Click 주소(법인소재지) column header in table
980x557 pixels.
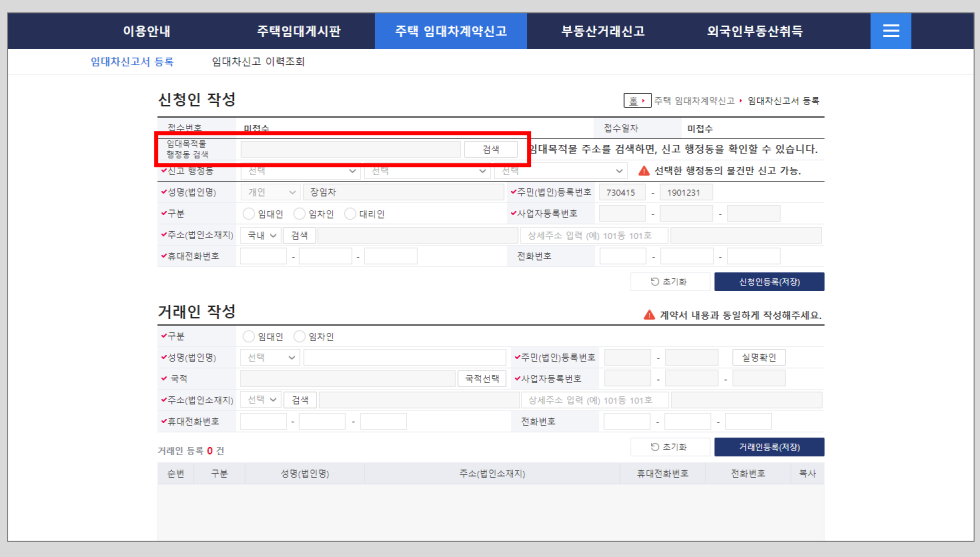492,474
